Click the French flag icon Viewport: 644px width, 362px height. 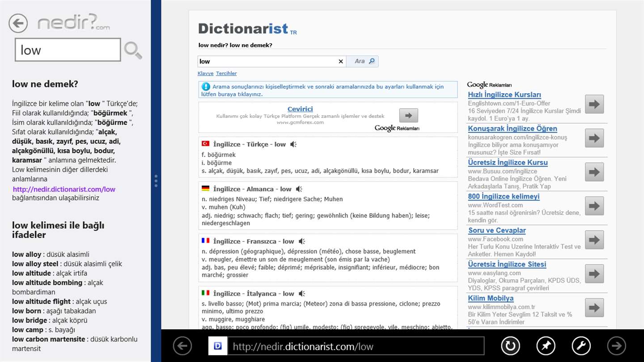206,241
